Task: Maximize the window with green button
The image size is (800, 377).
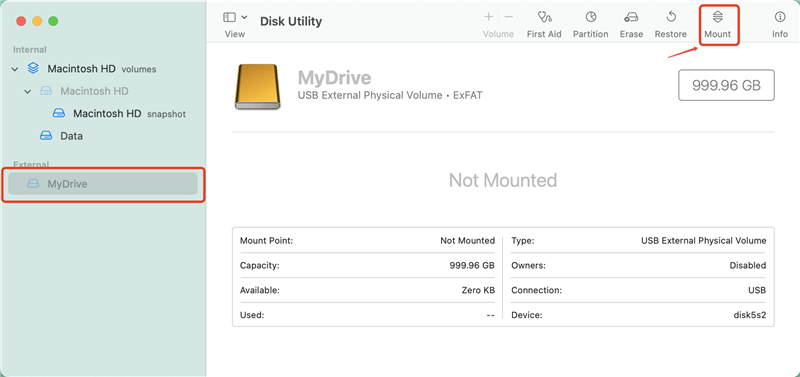Action: coord(53,21)
